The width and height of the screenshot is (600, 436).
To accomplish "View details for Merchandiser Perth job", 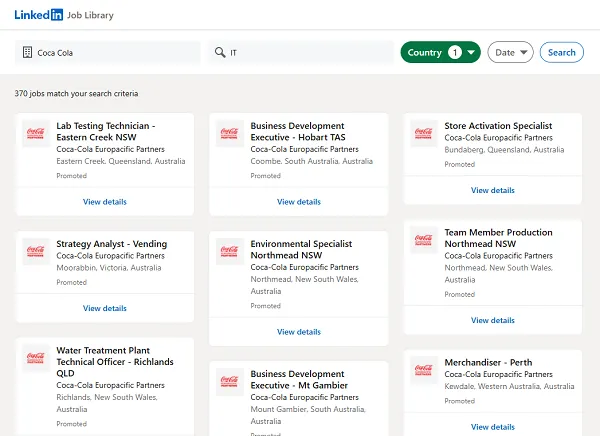I will [x=493, y=427].
